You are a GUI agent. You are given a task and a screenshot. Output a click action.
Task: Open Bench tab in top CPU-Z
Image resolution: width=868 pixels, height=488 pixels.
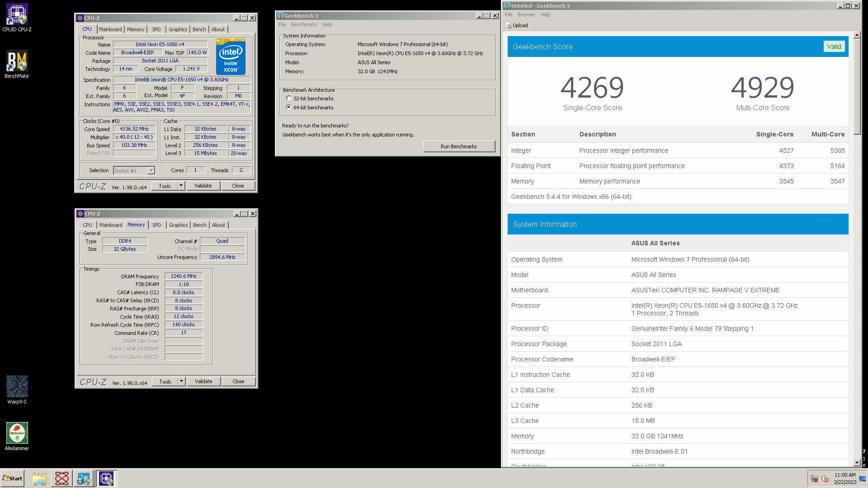pos(199,29)
